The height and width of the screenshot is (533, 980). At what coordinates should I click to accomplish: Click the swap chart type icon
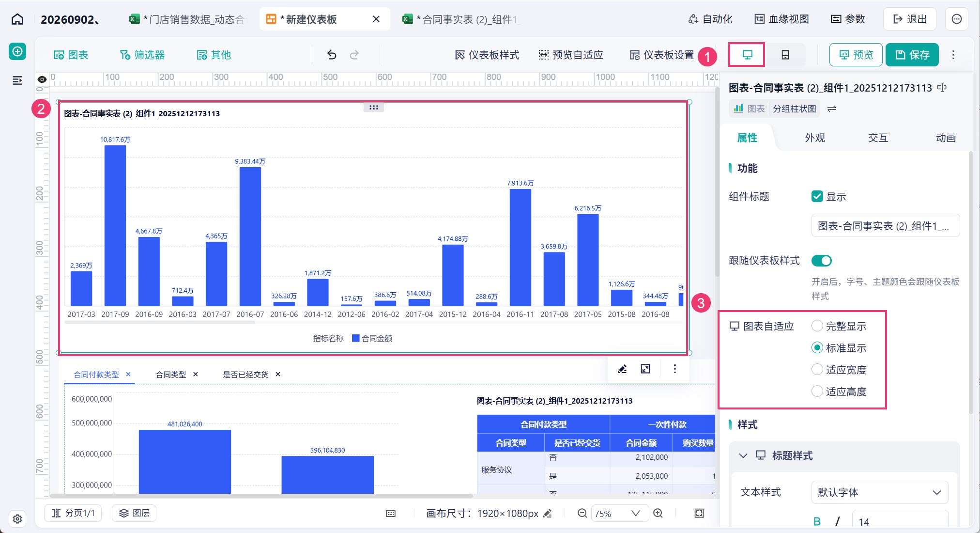point(832,109)
